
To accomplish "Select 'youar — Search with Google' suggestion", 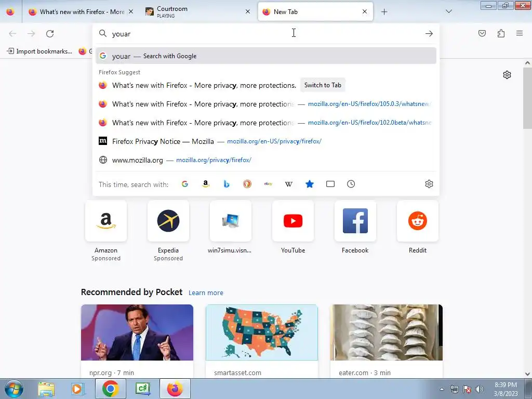I will point(266,56).
